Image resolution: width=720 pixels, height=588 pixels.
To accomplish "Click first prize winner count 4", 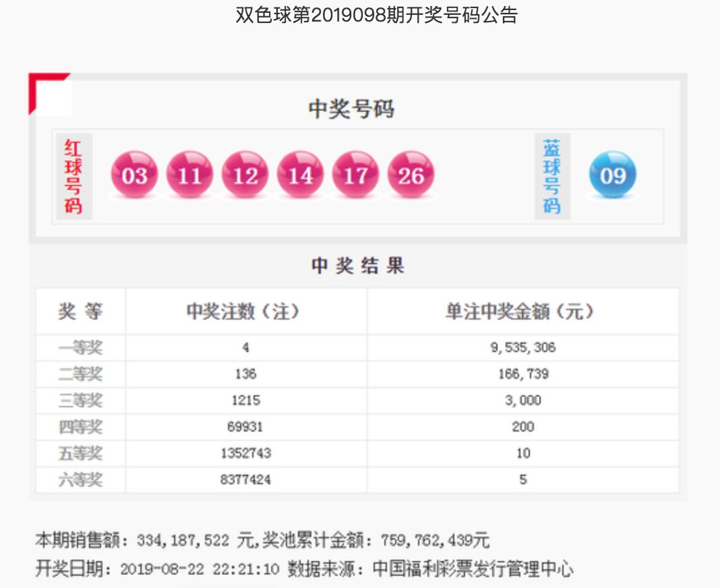I will tap(245, 347).
